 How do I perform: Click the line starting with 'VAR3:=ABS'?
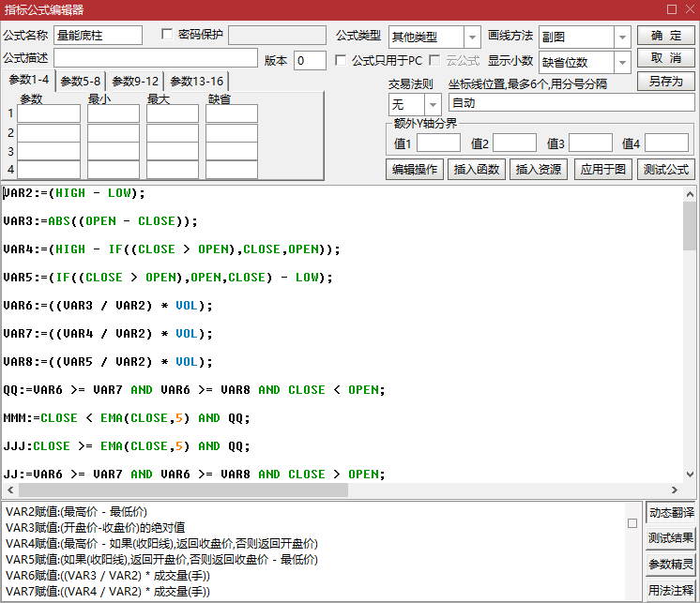(x=100, y=221)
